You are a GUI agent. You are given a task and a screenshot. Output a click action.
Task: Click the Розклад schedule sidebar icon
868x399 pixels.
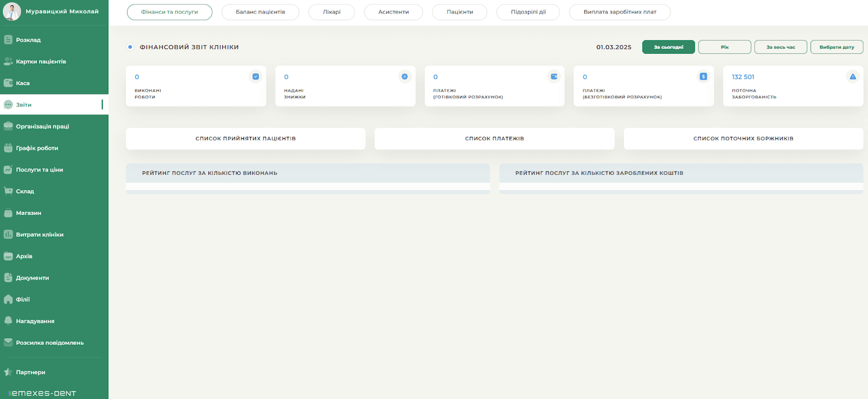point(8,40)
